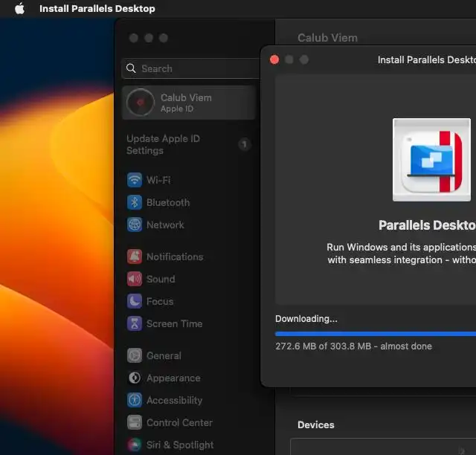Select Control Center label in sidebar
The height and width of the screenshot is (455, 476).
(179, 422)
